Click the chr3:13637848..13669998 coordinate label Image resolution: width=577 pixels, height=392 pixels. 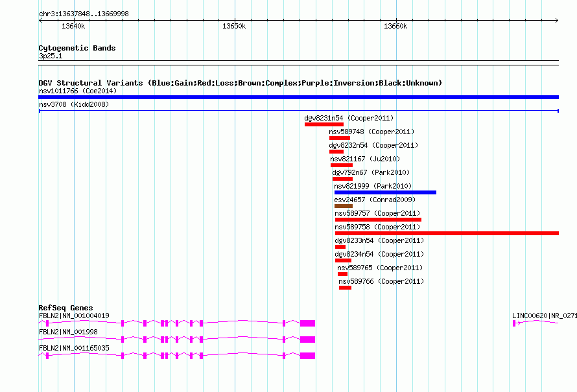(x=84, y=14)
